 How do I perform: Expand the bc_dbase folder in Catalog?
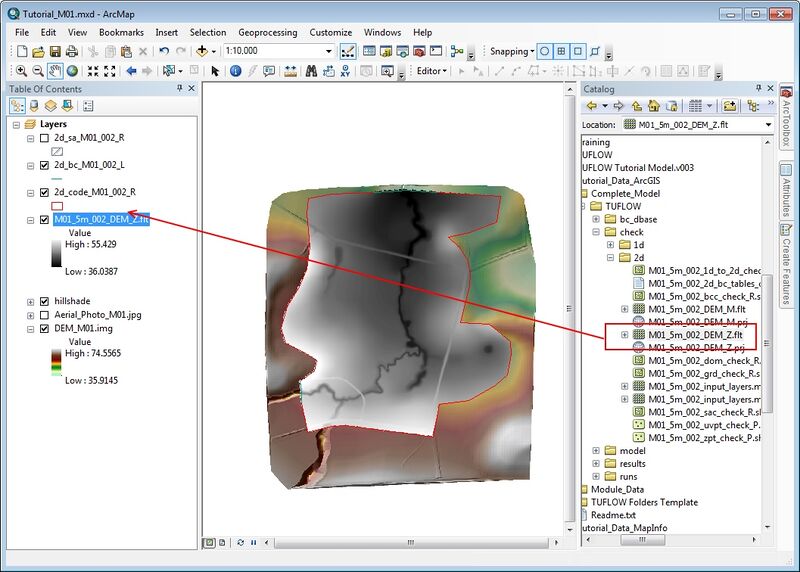click(x=596, y=218)
